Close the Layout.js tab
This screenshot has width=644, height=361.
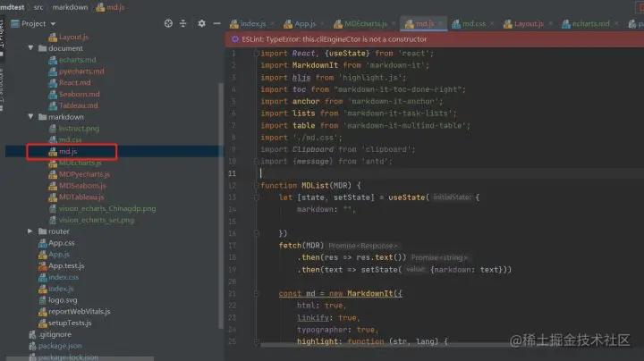coord(550,24)
